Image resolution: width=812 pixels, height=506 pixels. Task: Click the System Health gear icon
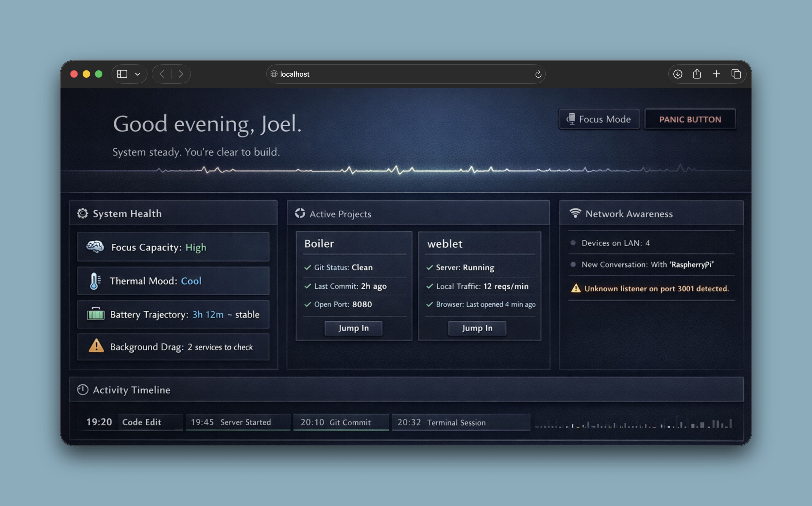[83, 213]
